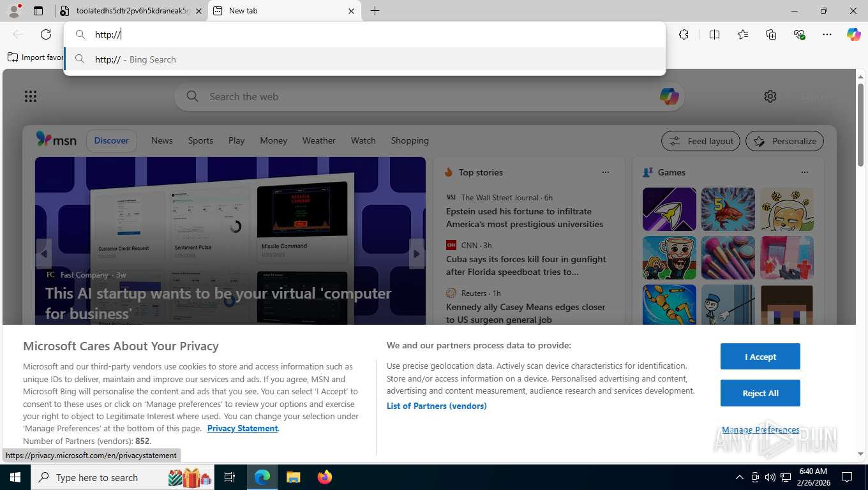Open the Favorites star icon

pos(743,34)
